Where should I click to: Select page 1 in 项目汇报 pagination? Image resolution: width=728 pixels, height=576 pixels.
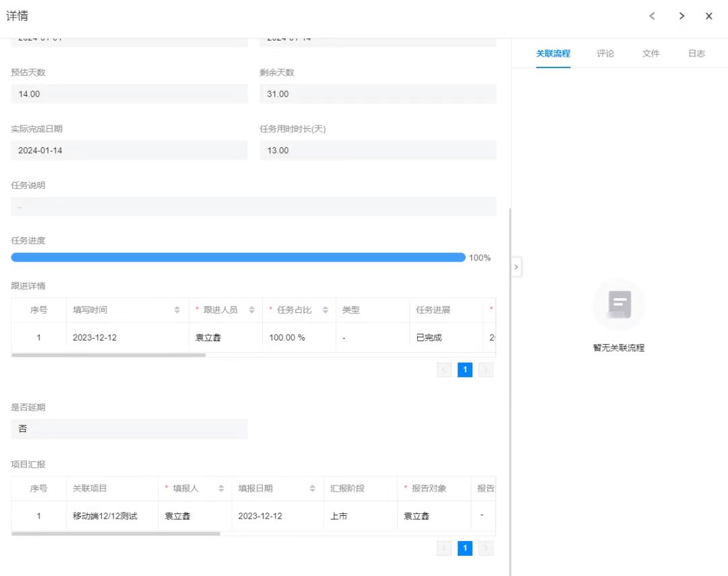[x=464, y=548]
